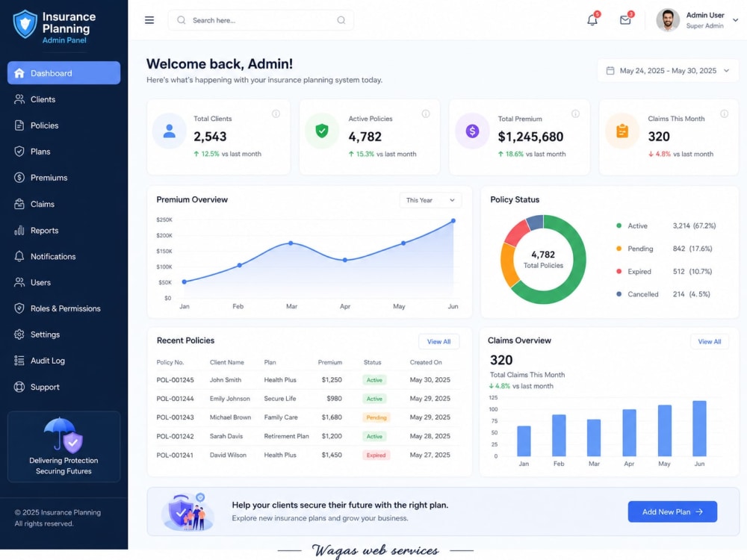Open the mail envelope icon
The height and width of the screenshot is (560, 747).
coord(625,20)
